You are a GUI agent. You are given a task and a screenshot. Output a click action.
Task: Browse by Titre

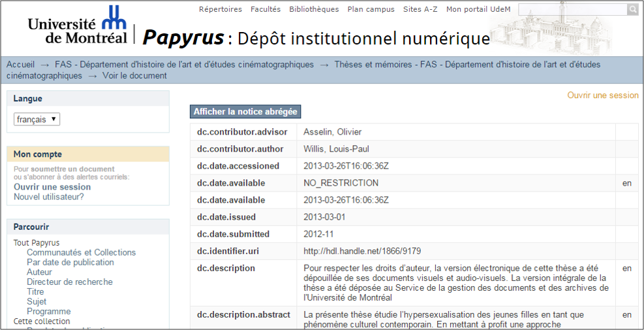pyautogui.click(x=35, y=291)
